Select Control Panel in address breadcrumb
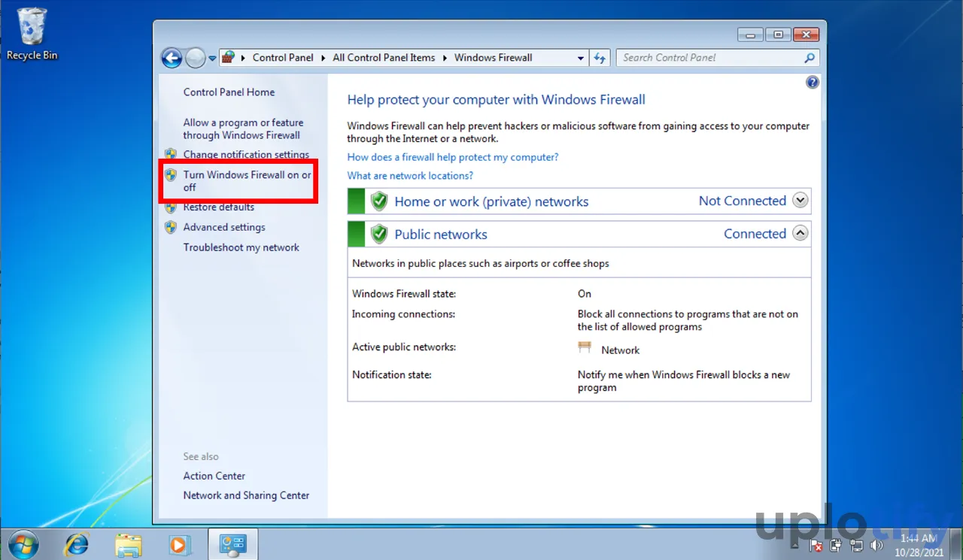This screenshot has width=963, height=560. tap(283, 58)
